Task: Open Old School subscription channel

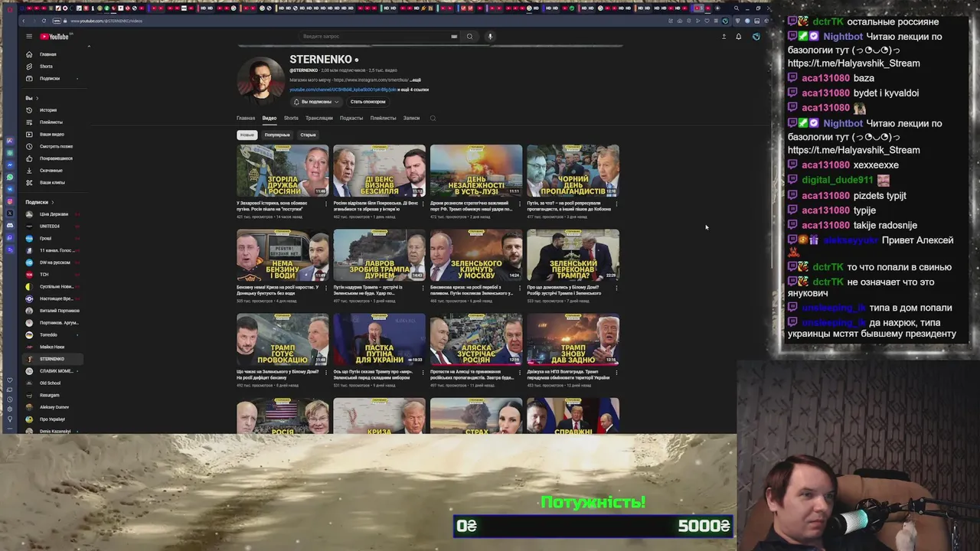Action: [50, 383]
